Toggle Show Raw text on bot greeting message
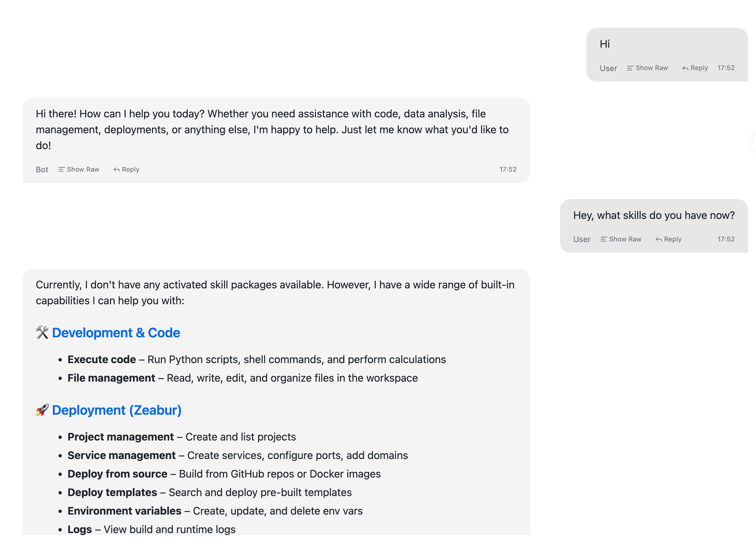The width and height of the screenshot is (756, 545). [x=79, y=169]
